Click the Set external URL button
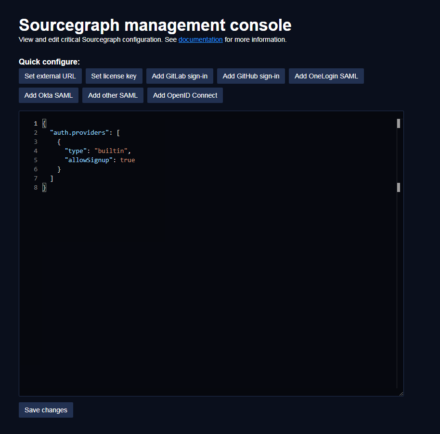The width and height of the screenshot is (440, 434). pyautogui.click(x=50, y=76)
